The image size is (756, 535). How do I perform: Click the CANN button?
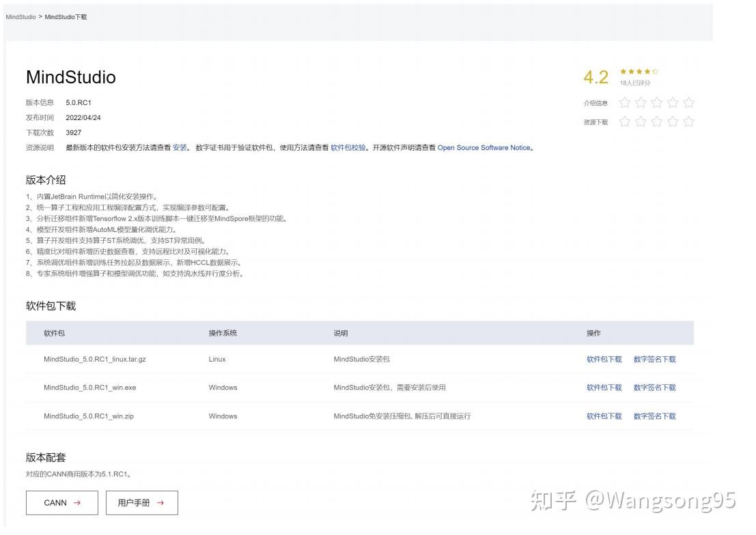coord(61,502)
